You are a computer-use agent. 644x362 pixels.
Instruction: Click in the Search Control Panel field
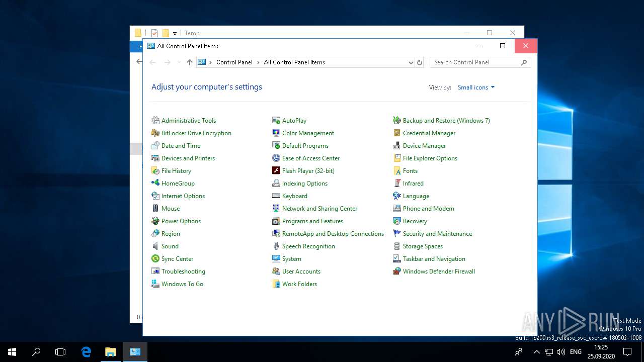(480, 62)
